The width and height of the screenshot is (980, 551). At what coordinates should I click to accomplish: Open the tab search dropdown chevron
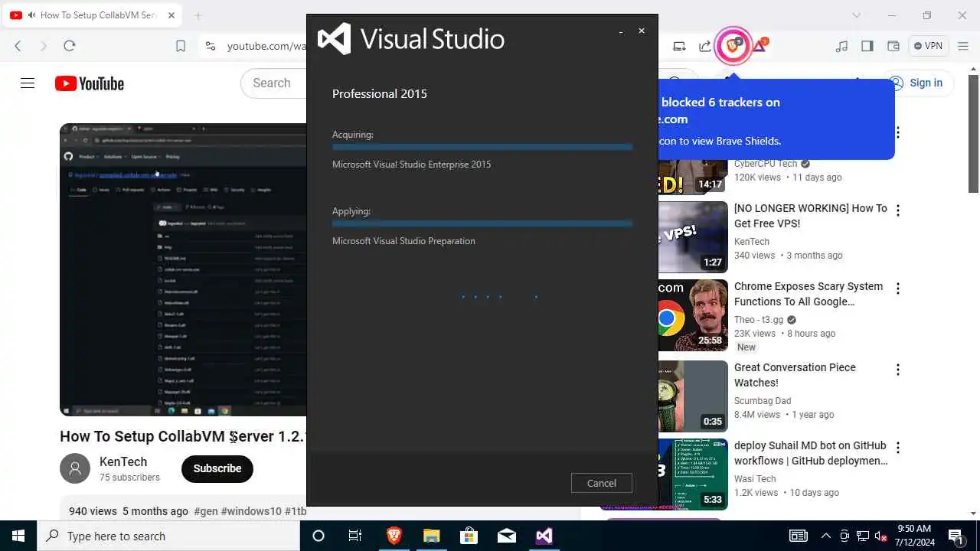857,15
